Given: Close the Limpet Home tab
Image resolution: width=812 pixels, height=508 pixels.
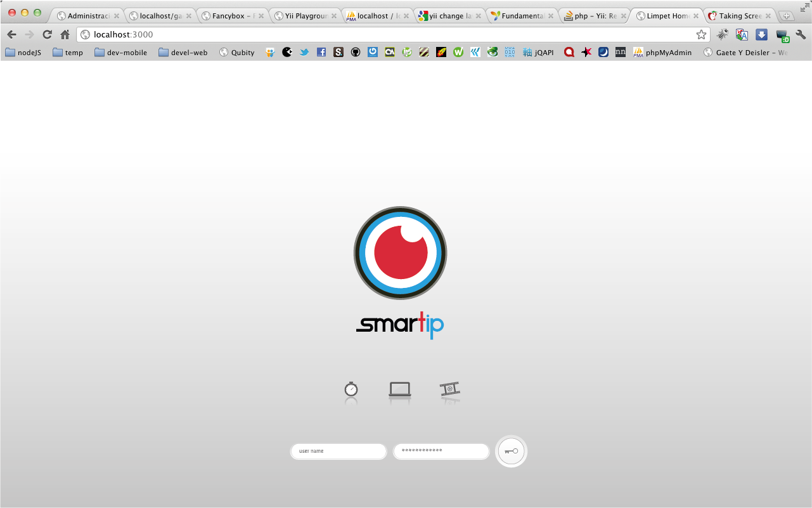Looking at the screenshot, I should tap(696, 16).
